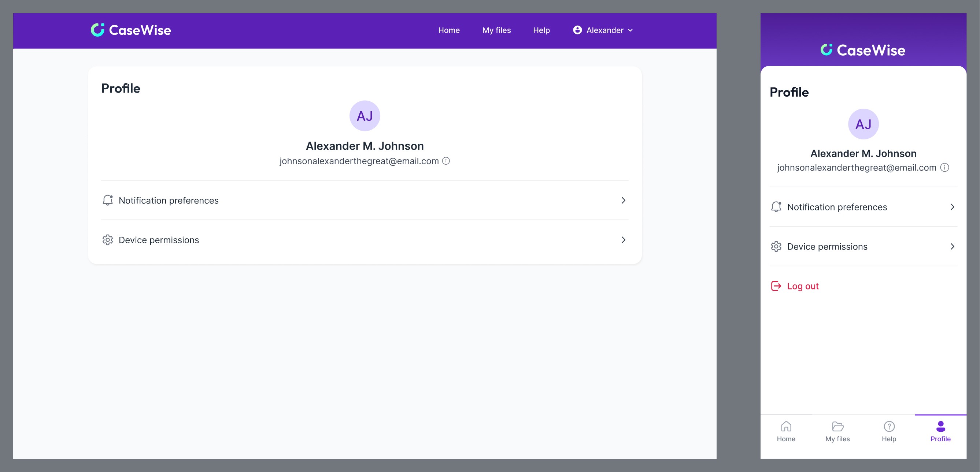Click the info icon beside mobile email
980x472 pixels.
point(944,168)
